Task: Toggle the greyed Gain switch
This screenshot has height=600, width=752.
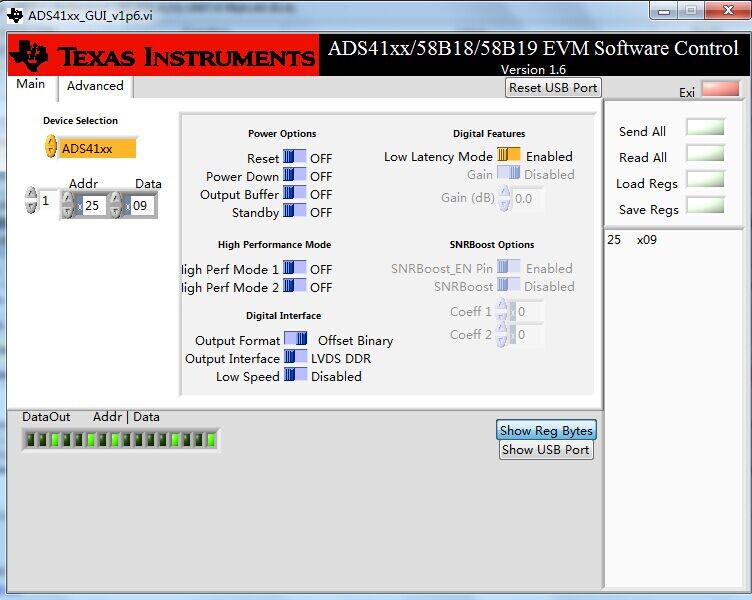Action: point(508,173)
